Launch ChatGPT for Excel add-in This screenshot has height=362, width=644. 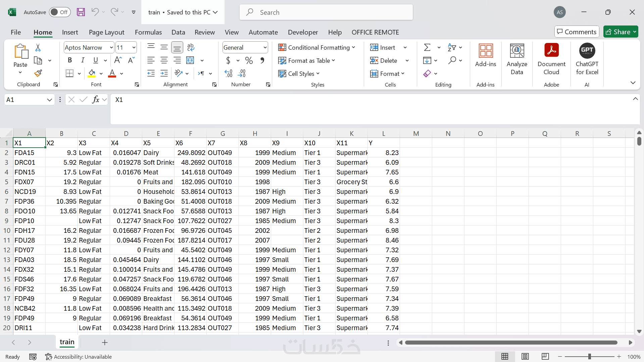(x=587, y=59)
